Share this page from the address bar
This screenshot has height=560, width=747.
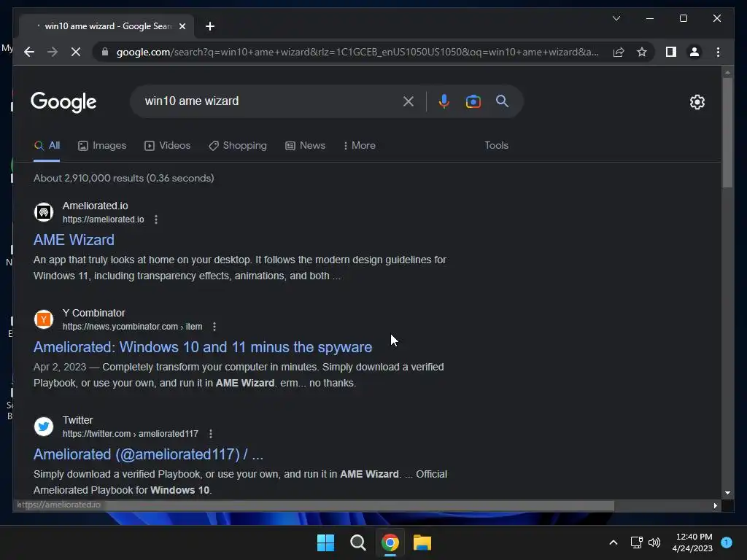coord(619,52)
